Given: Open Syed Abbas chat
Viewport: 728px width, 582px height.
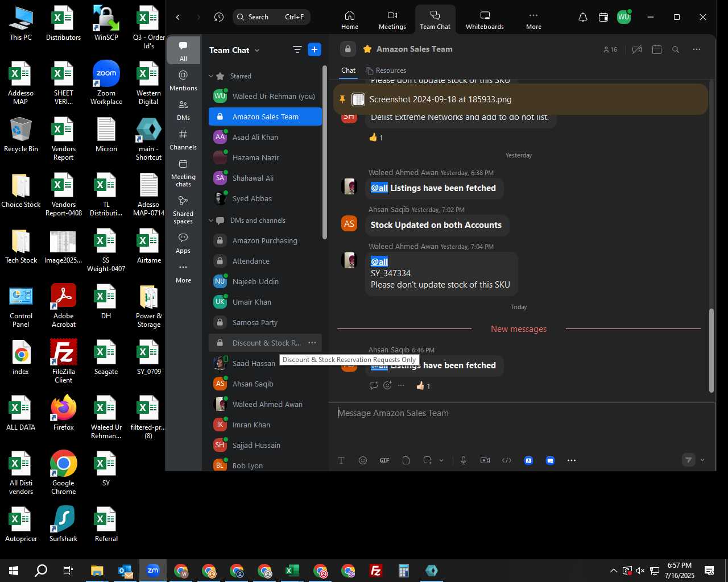Looking at the screenshot, I should [x=265, y=198].
